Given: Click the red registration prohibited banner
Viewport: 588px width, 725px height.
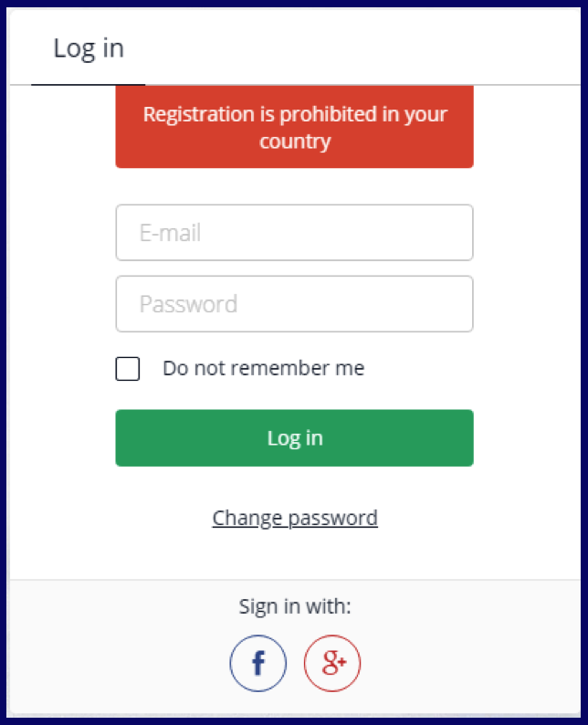Looking at the screenshot, I should (295, 127).
